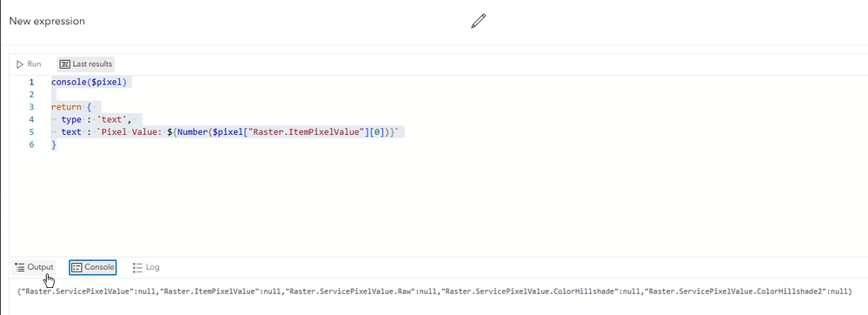Click the pencil edit title icon
Image resolution: width=868 pixels, height=315 pixels.
click(x=478, y=21)
